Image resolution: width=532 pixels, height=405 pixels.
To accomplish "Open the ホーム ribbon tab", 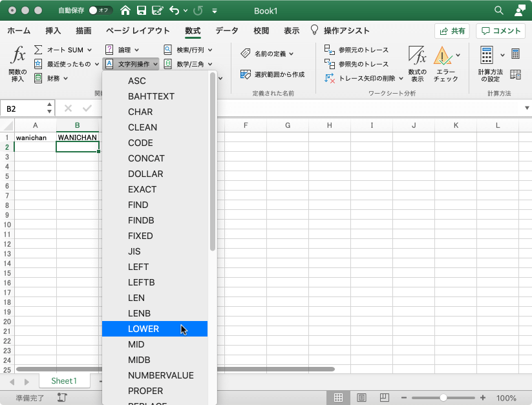I will (19, 30).
